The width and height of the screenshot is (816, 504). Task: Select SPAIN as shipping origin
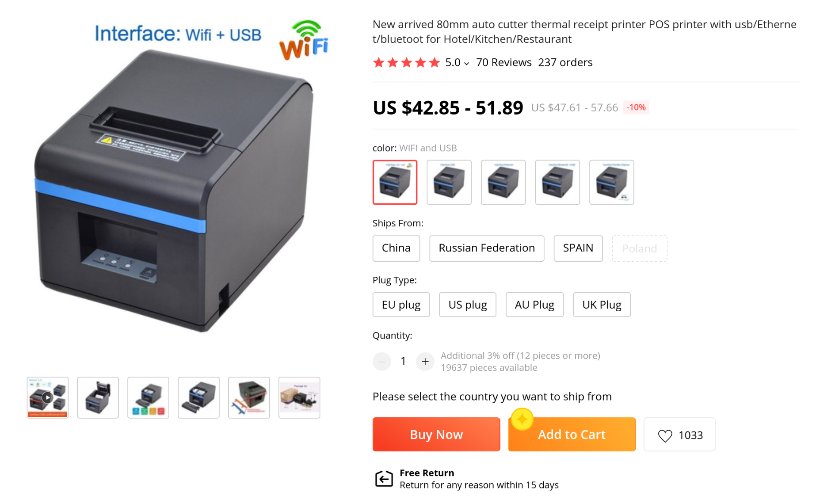578,248
